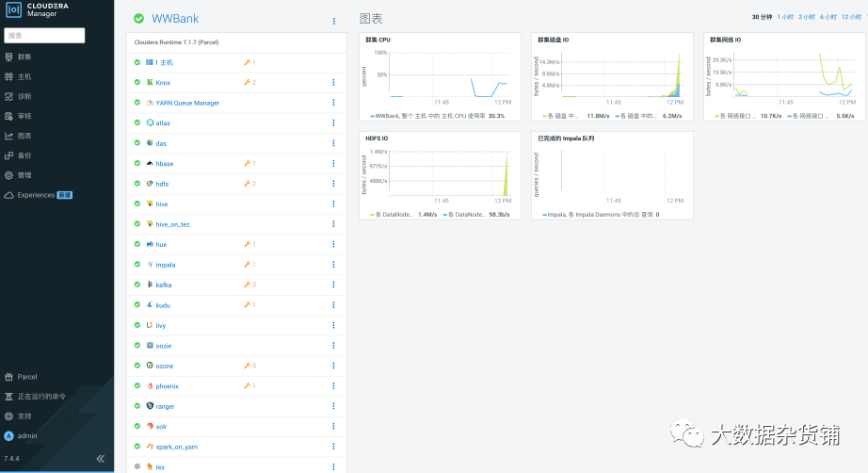
Task: Click the kudu service icon
Action: pos(150,304)
